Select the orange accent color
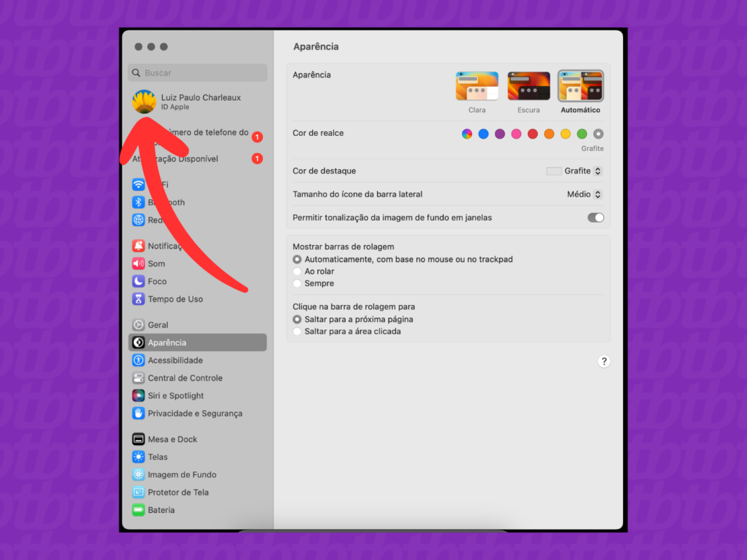Viewport: 747px width, 560px height. pyautogui.click(x=549, y=134)
